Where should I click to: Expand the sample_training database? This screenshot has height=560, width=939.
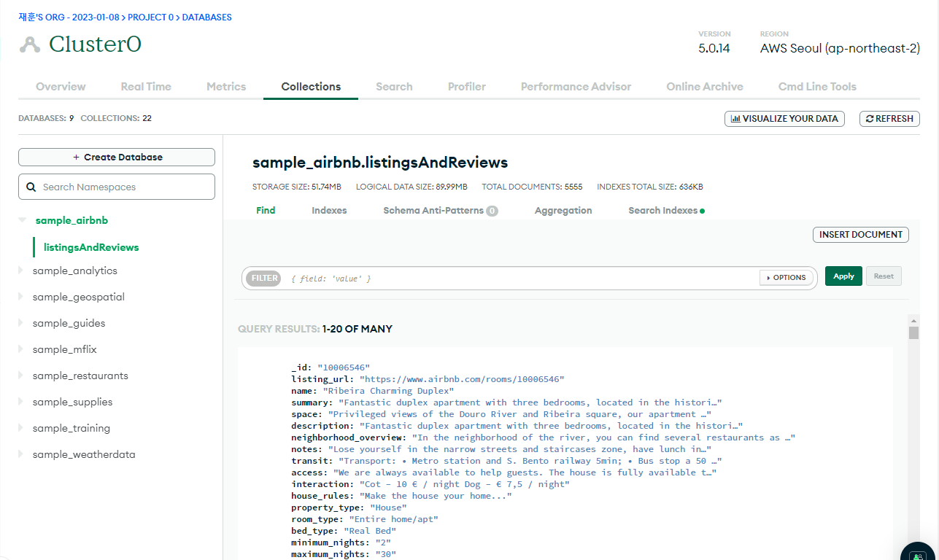click(21, 428)
